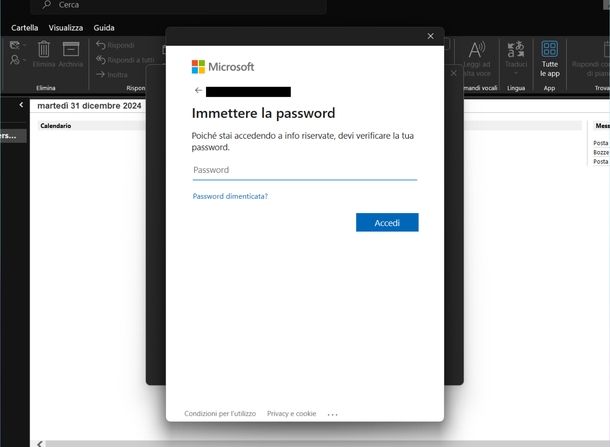The width and height of the screenshot is (610, 447).
Task: Click Rispondi a tutti in the ribbon
Action: click(x=125, y=60)
